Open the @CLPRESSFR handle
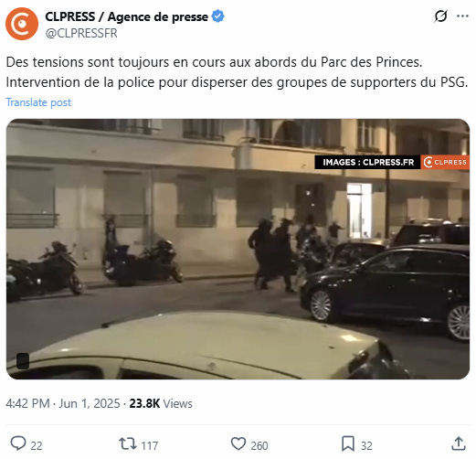 (x=81, y=33)
